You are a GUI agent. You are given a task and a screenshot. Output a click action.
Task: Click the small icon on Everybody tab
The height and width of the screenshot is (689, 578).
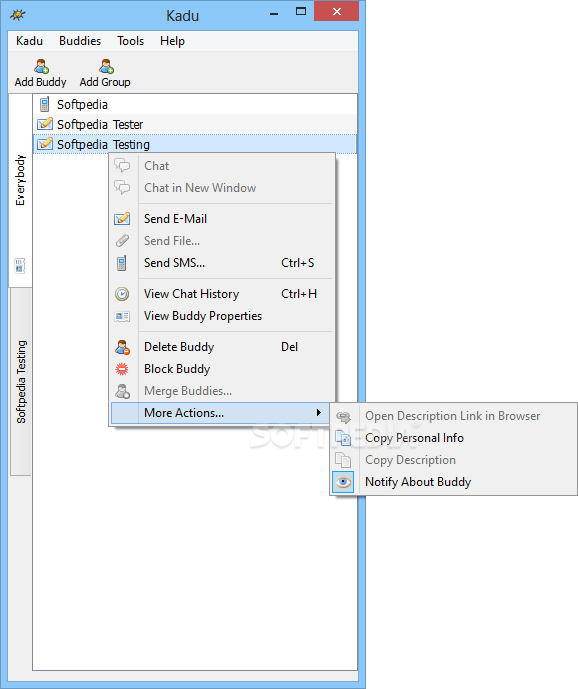click(x=20, y=266)
